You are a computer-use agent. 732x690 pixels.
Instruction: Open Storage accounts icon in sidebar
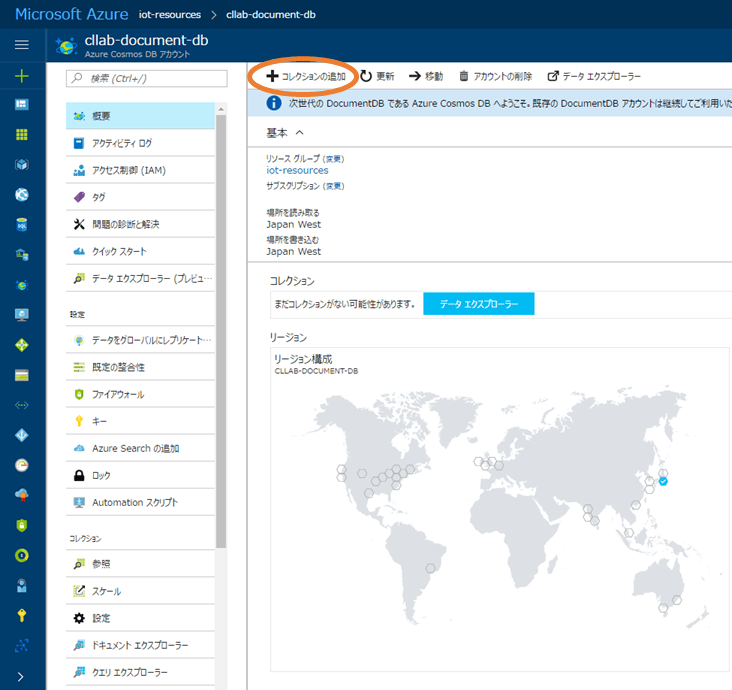[21, 375]
